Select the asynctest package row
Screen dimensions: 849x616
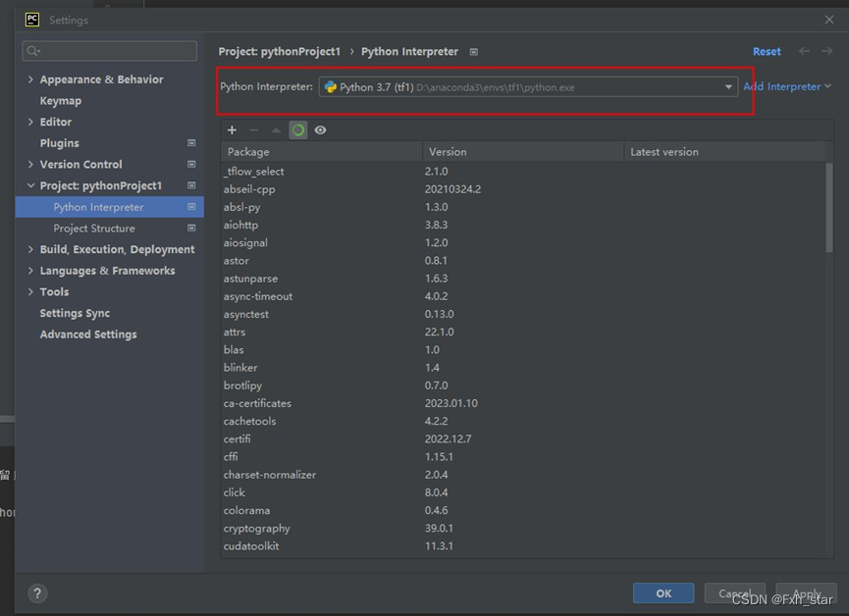522,314
